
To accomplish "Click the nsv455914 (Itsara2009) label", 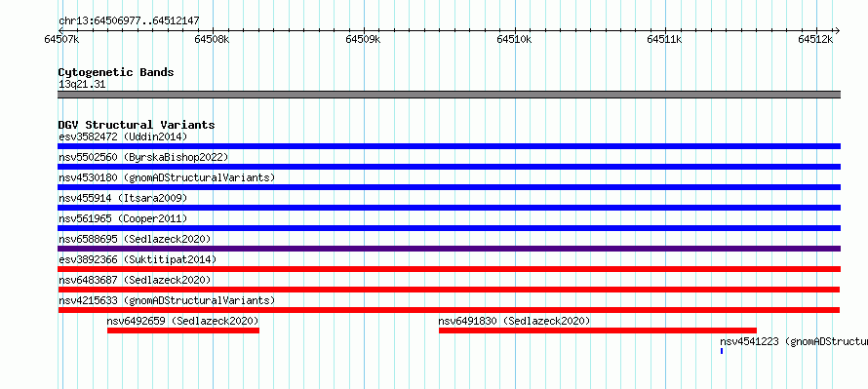I will 123,198.
